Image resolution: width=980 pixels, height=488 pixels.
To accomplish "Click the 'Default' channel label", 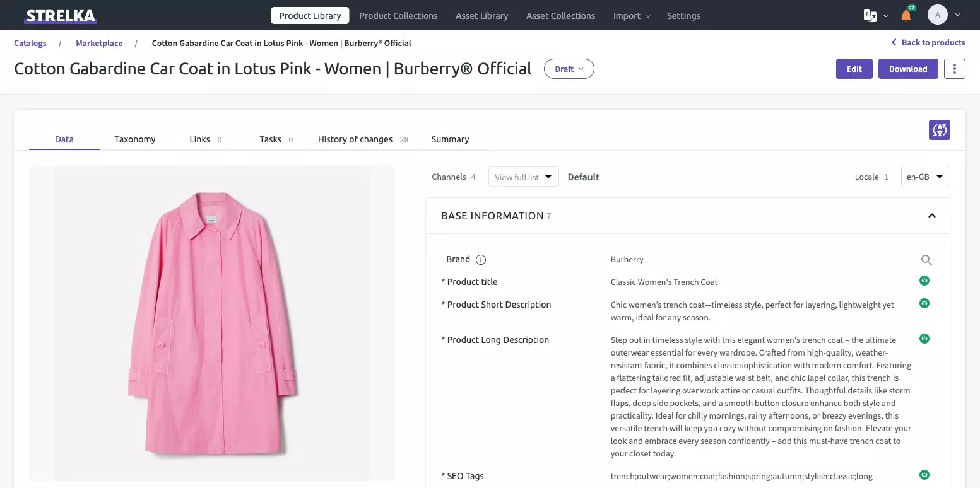I will (584, 177).
